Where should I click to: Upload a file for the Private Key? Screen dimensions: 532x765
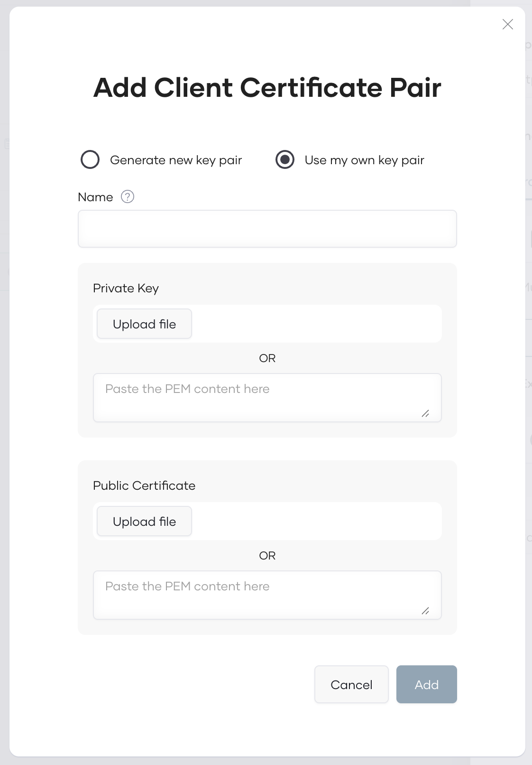point(144,324)
